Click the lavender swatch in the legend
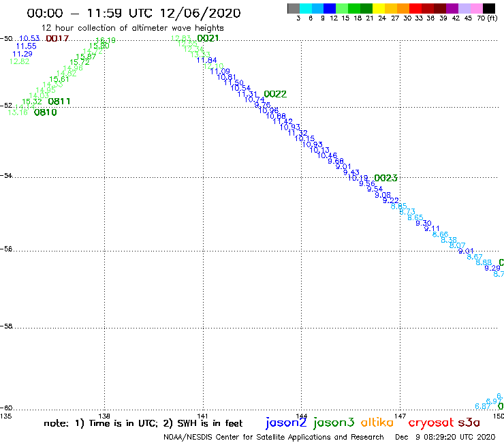504x443 pixels. tap(464, 8)
